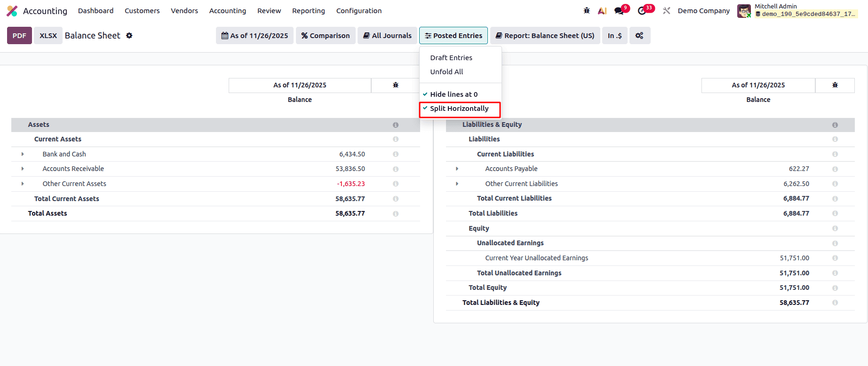Click info icon on Total Liabilities row
Viewport: 868px width, 366px height.
click(x=835, y=214)
